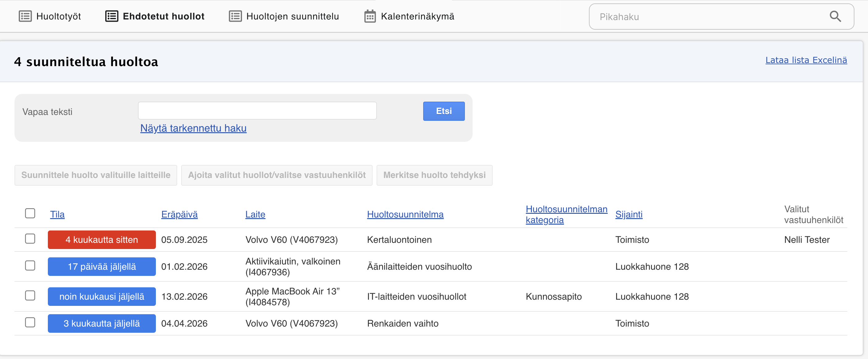The width and height of the screenshot is (868, 359).
Task: Check the Volvo V60 Kertaluontoinen row checkbox
Action: point(30,239)
